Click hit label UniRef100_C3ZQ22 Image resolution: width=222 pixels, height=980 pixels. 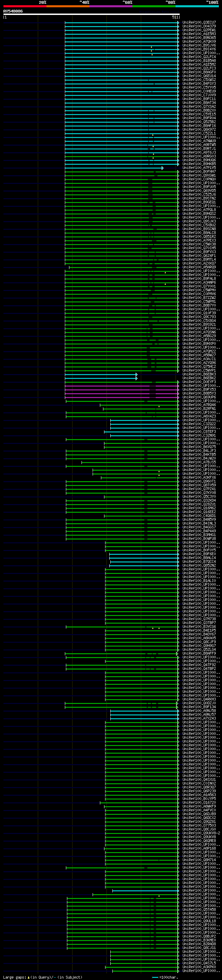(x=199, y=424)
